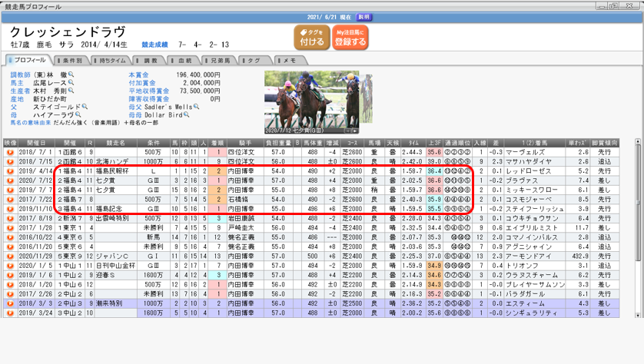Play video icon for ジャパンC race row
This screenshot has width=644, height=364.
point(11,256)
